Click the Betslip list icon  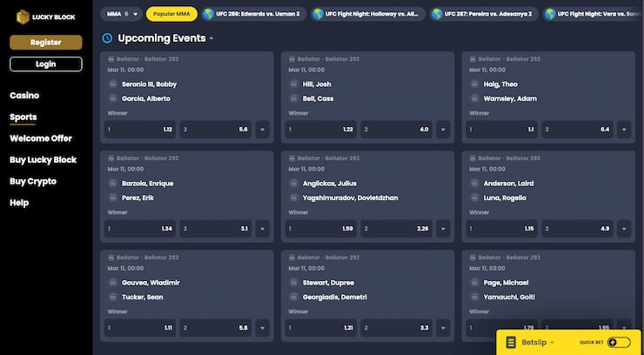[511, 342]
